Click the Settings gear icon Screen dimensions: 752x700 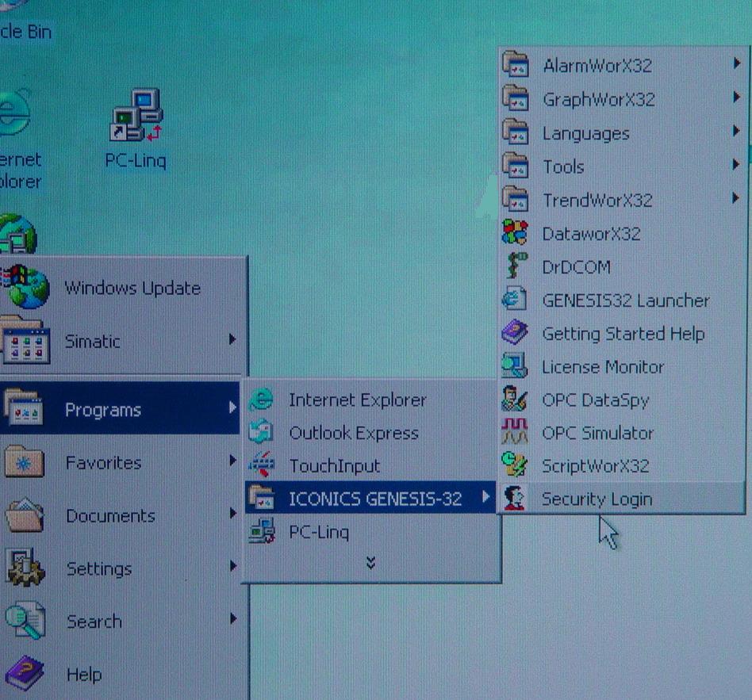click(25, 568)
